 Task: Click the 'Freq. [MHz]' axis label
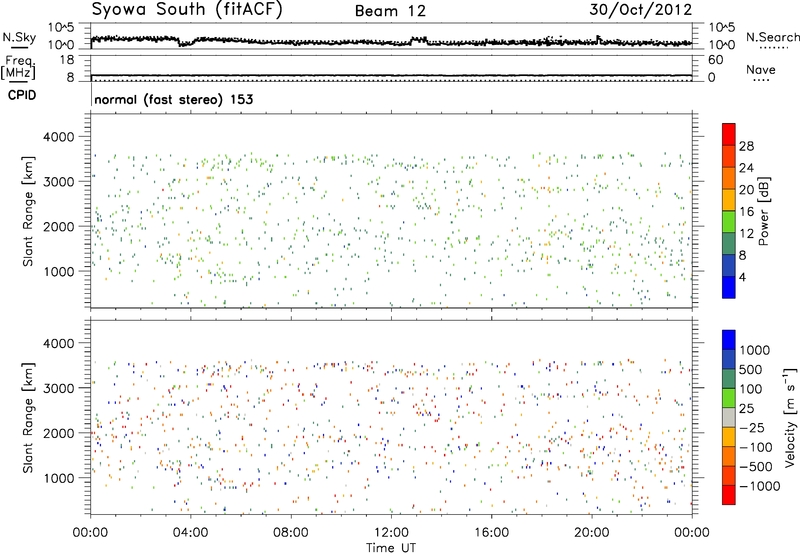(x=19, y=68)
